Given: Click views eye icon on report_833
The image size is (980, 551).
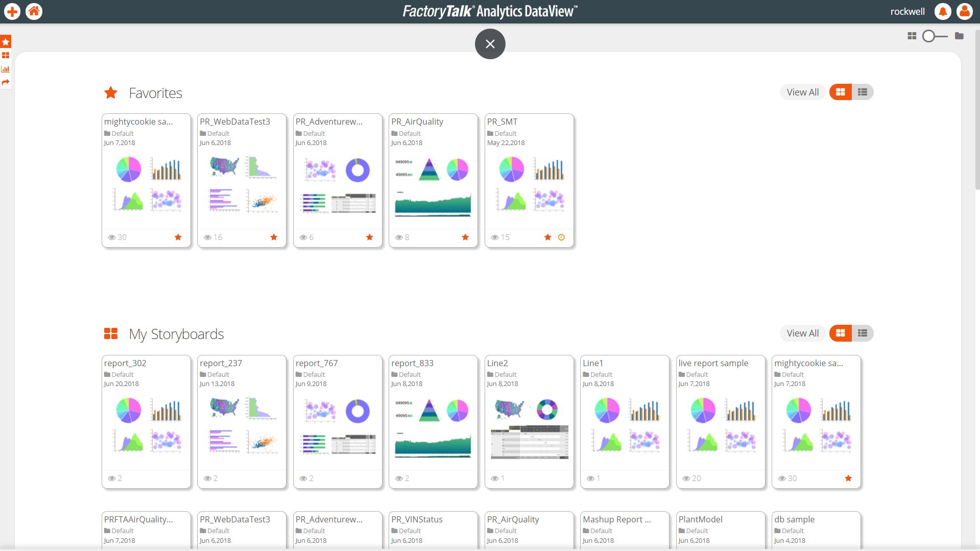Looking at the screenshot, I should (x=399, y=478).
